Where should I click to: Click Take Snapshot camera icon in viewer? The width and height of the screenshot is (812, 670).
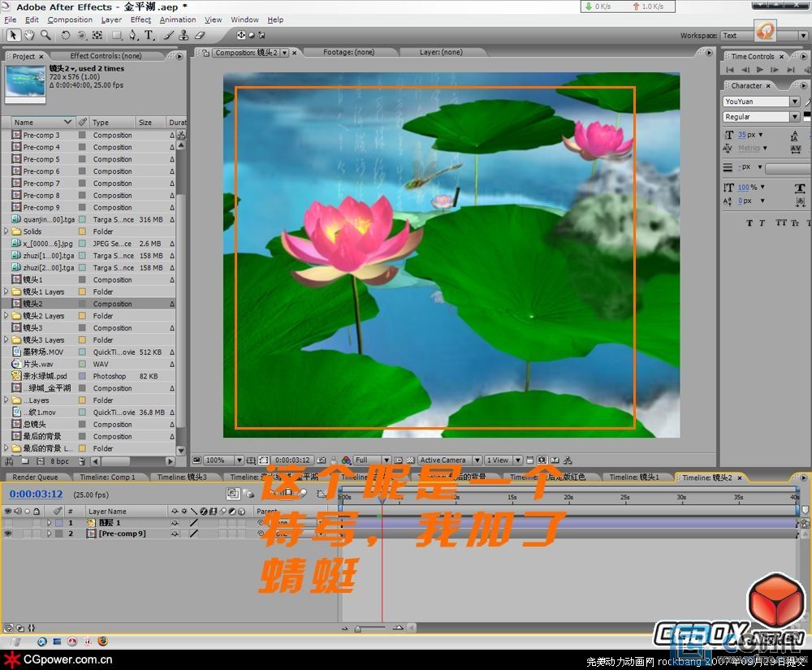click(x=321, y=460)
